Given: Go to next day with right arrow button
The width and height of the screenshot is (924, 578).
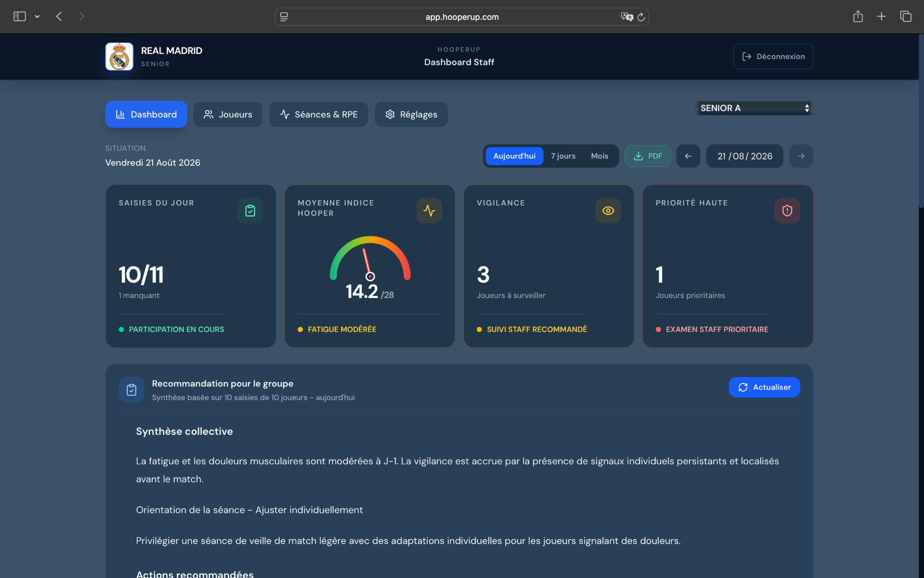Looking at the screenshot, I should click(x=801, y=156).
